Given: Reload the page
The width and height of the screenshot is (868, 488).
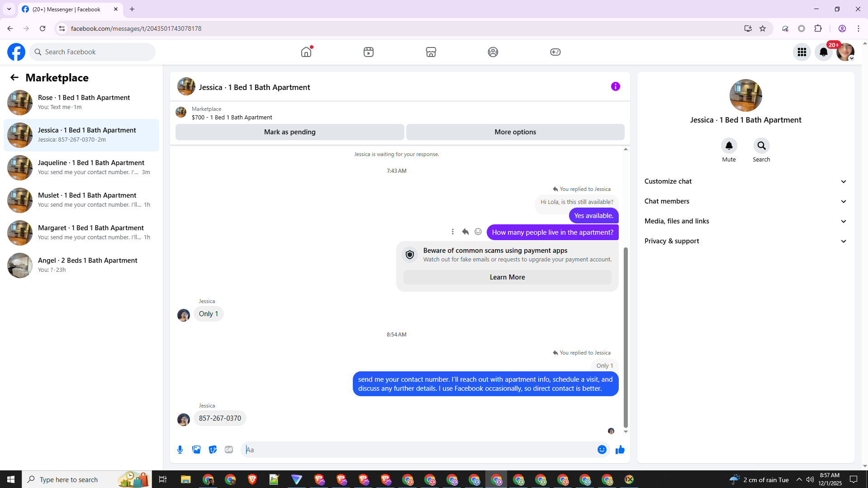Looking at the screenshot, I should pos(43,28).
